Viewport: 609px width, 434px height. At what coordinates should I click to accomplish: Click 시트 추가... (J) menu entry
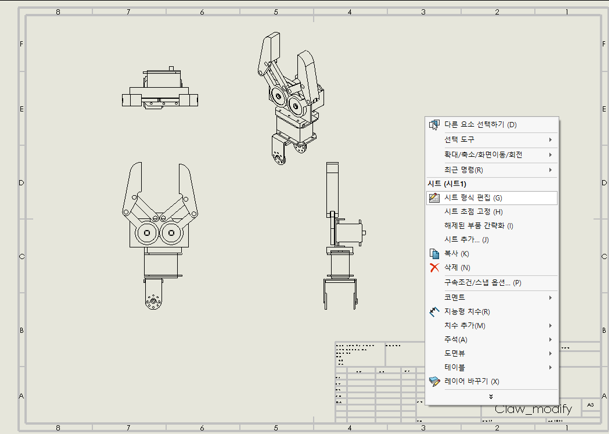pyautogui.click(x=492, y=240)
